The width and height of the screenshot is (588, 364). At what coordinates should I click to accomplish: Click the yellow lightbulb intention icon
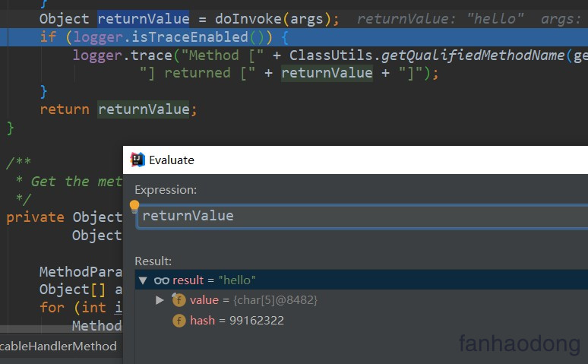point(134,206)
